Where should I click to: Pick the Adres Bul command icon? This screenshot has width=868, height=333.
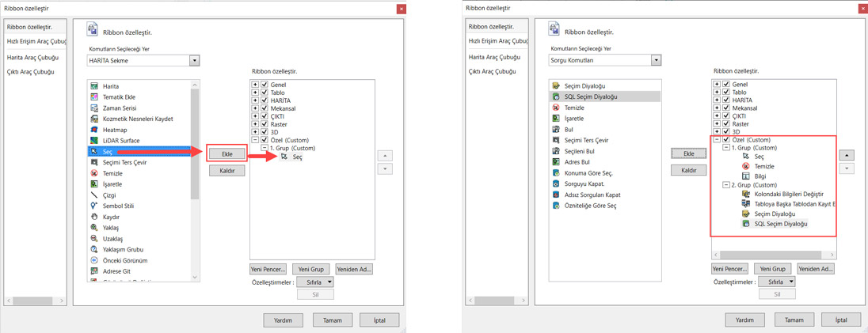point(556,162)
